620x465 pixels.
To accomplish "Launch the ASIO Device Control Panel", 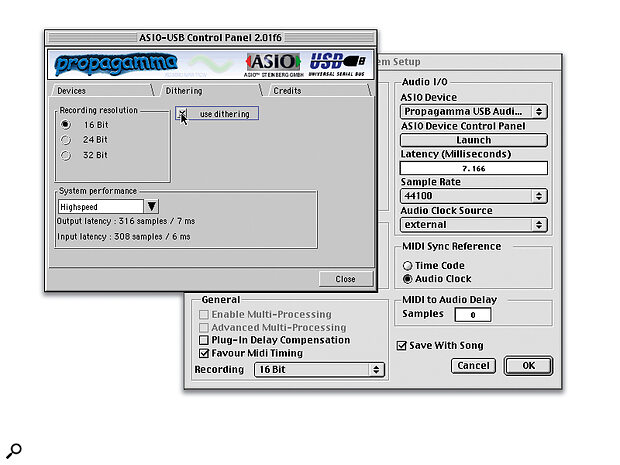I will tap(473, 140).
